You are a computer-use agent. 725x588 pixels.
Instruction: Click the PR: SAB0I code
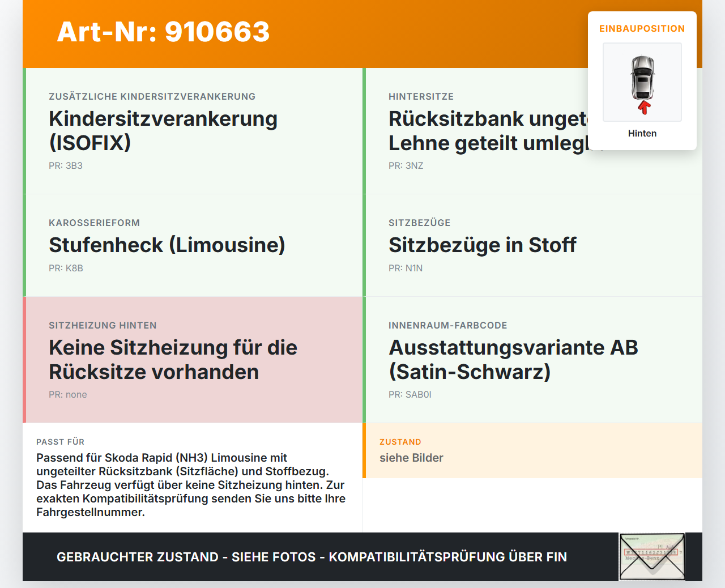pyautogui.click(x=410, y=394)
